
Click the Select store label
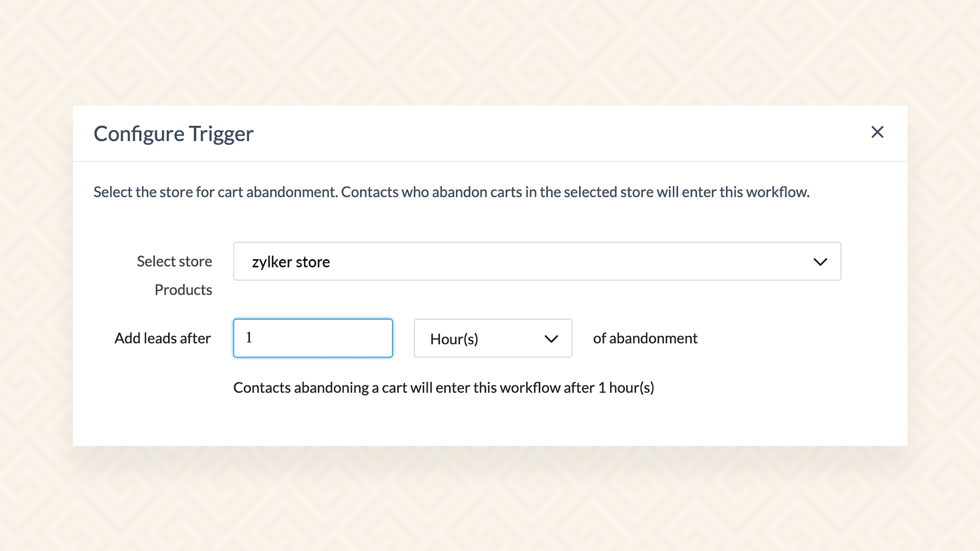(x=174, y=261)
